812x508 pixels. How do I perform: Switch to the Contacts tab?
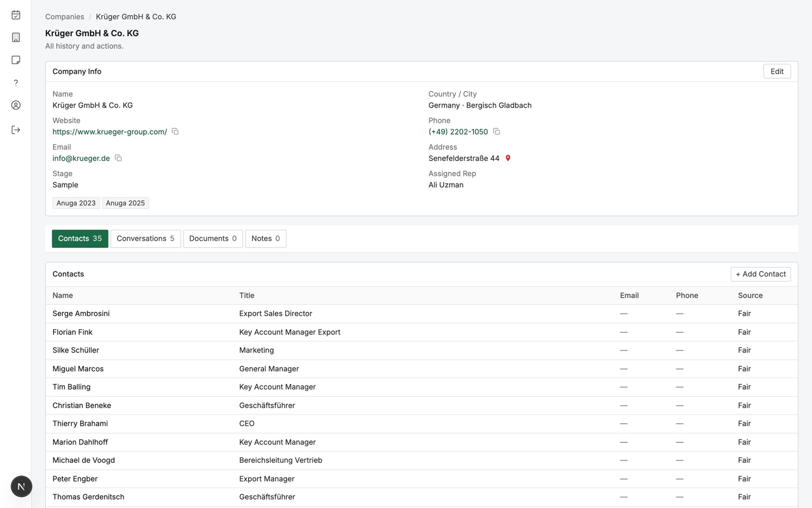click(x=80, y=239)
